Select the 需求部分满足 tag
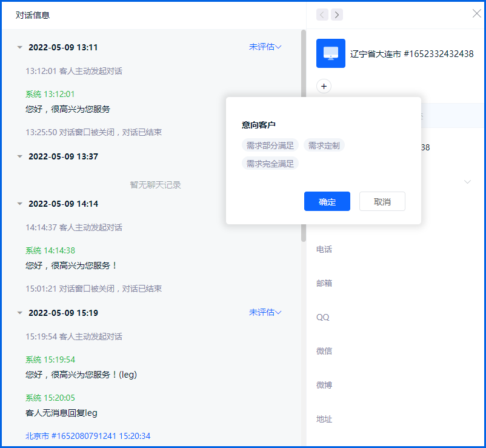 [270, 145]
